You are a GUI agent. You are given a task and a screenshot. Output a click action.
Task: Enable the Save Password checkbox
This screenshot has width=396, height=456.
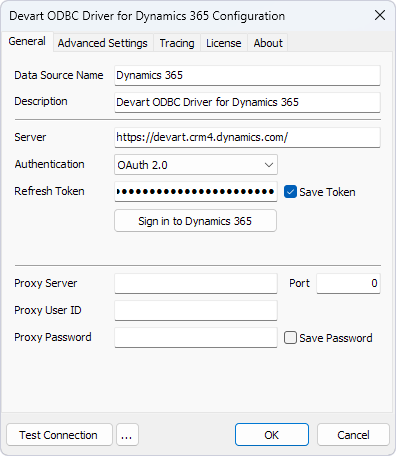point(290,338)
